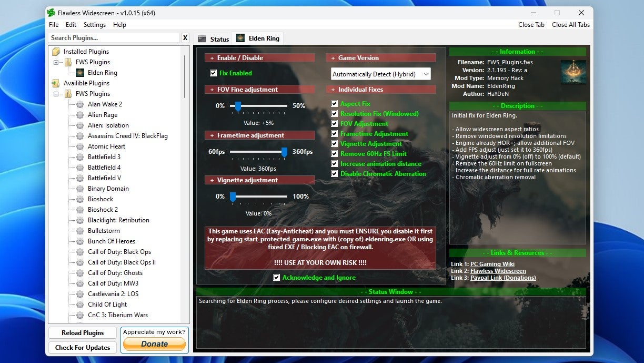
Task: Click the Reload Plugins button
Action: [82, 332]
